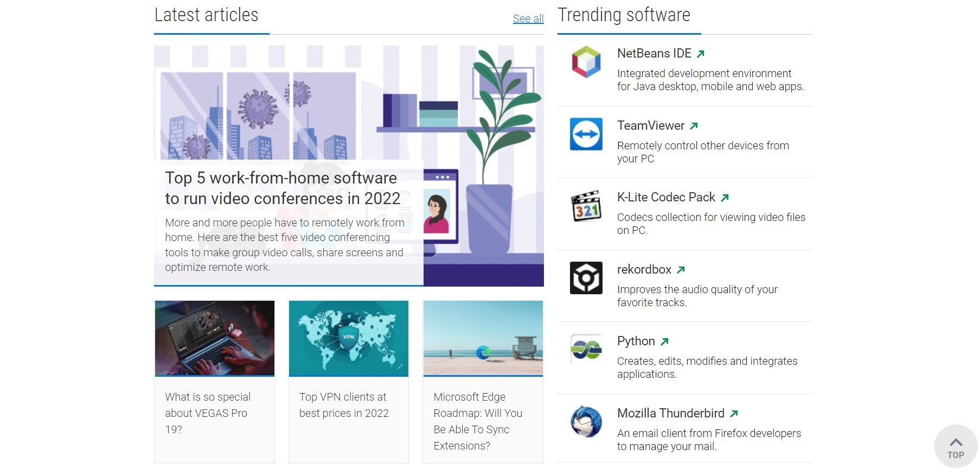Click the VPN world map thumbnail

(x=349, y=338)
